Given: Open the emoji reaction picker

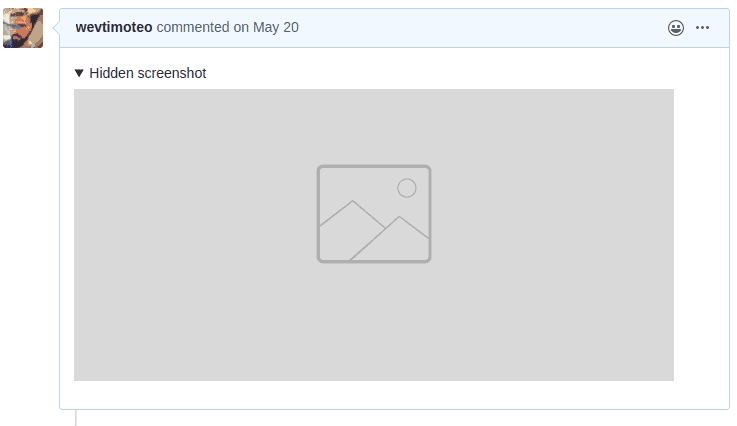Looking at the screenshot, I should click(x=675, y=28).
